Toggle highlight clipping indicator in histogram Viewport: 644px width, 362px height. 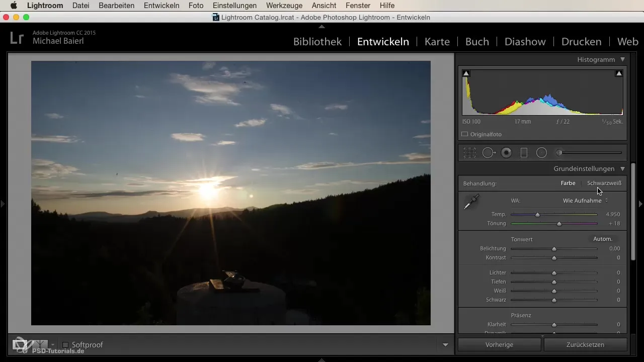coord(619,73)
